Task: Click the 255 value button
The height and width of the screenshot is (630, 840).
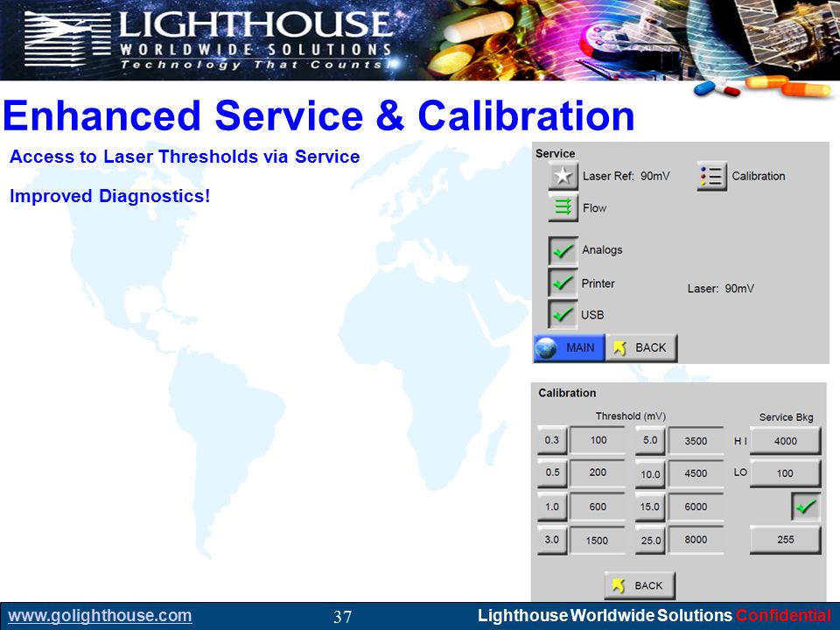Action: click(785, 540)
